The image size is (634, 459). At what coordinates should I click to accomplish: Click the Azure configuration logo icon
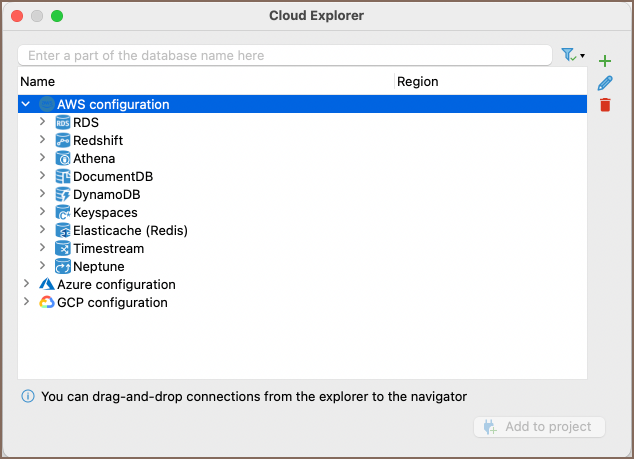pyautogui.click(x=46, y=284)
